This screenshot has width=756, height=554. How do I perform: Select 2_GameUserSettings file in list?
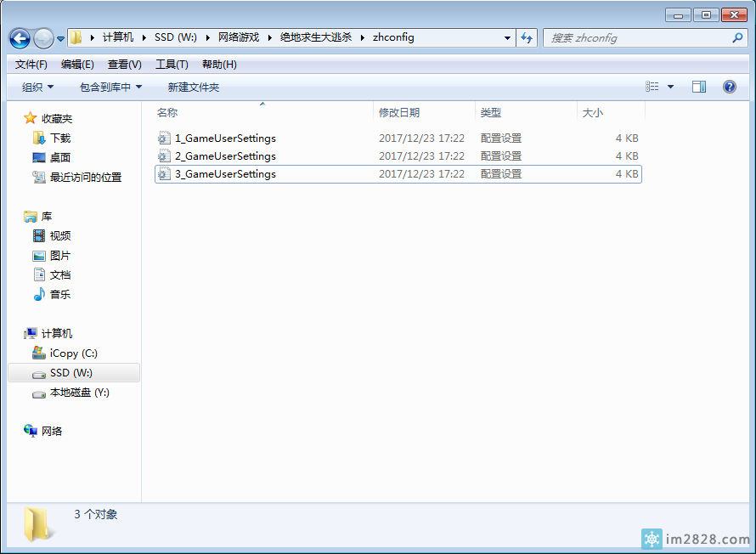(x=225, y=156)
